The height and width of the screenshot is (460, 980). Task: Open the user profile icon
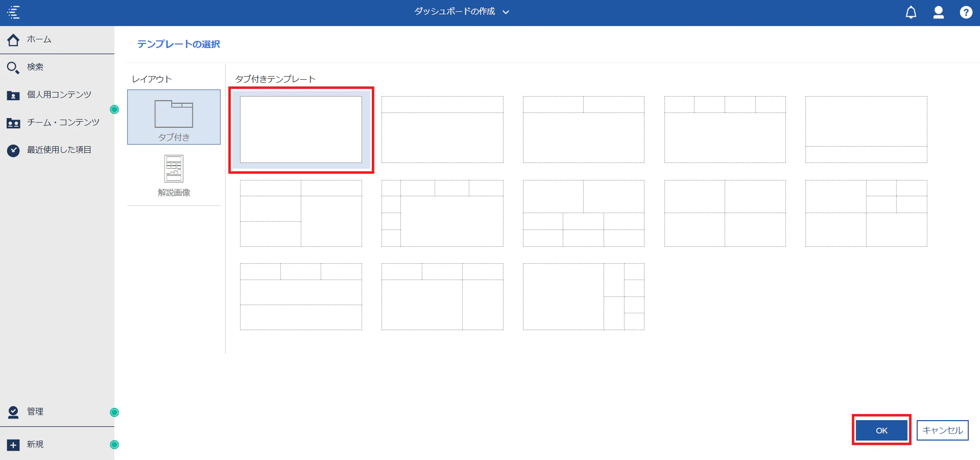[939, 12]
